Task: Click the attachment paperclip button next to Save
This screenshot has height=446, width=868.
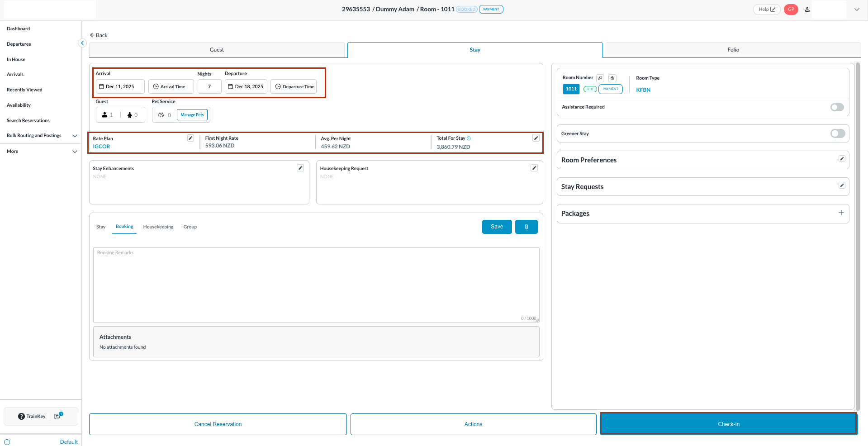Action: (x=526, y=227)
